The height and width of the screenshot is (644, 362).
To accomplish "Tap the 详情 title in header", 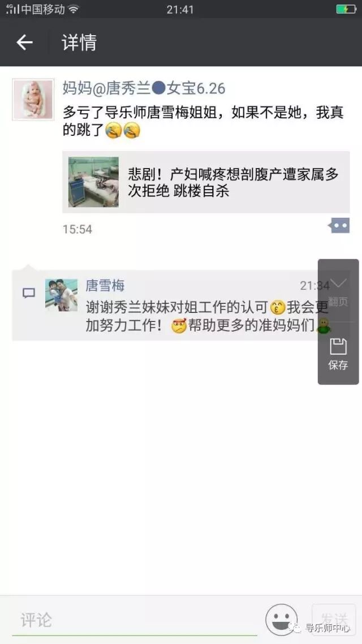I will [79, 42].
